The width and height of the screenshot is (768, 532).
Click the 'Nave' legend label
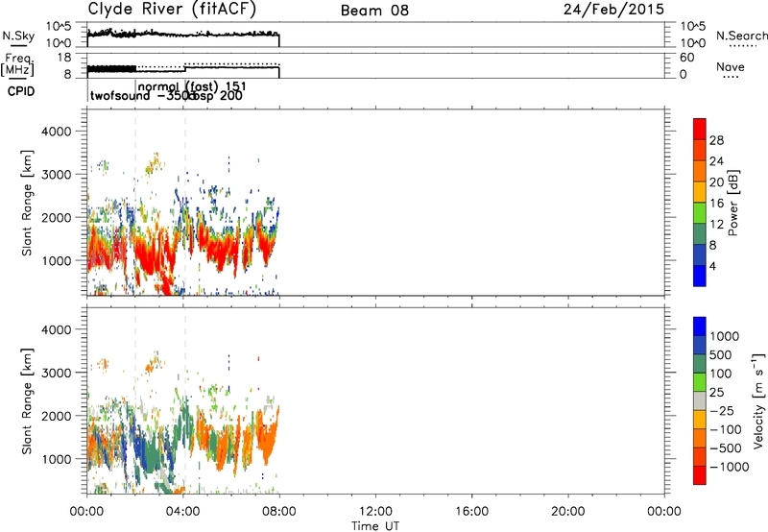(731, 67)
